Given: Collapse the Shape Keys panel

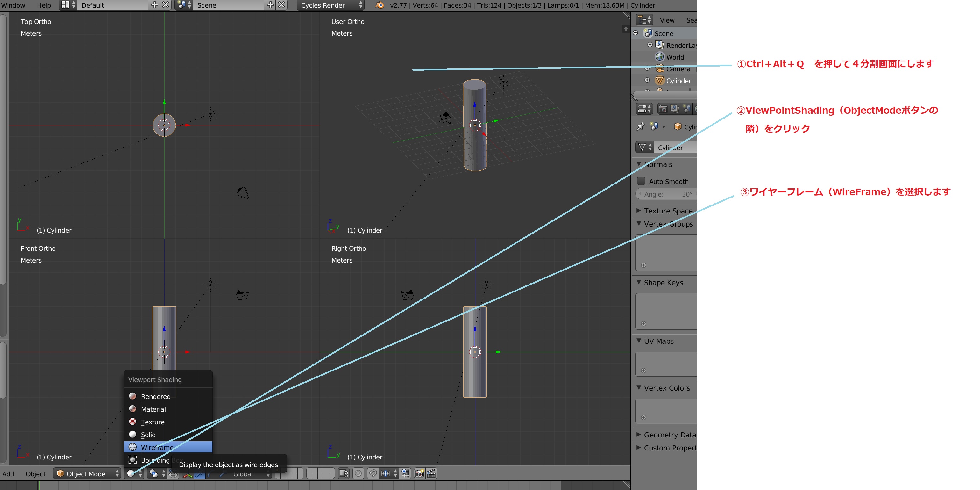Looking at the screenshot, I should point(639,283).
